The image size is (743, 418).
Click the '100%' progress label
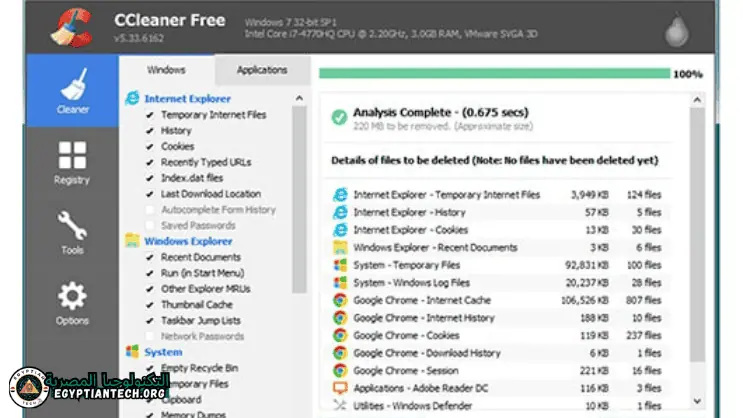click(x=688, y=74)
